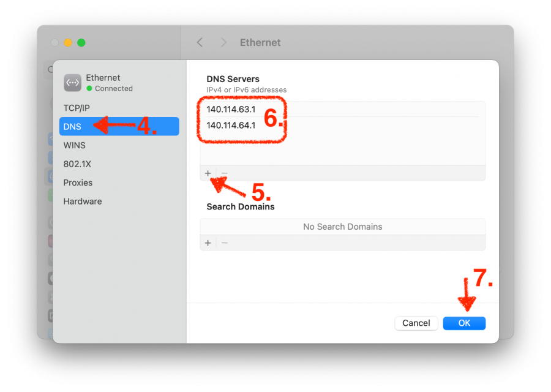Select the DNS sidebar tab
551x392 pixels.
click(x=72, y=126)
